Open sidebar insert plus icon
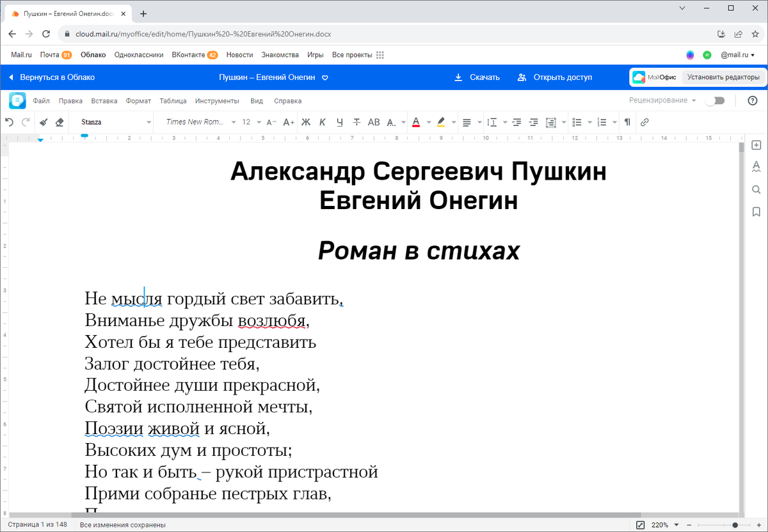This screenshot has width=768, height=532. (x=756, y=145)
